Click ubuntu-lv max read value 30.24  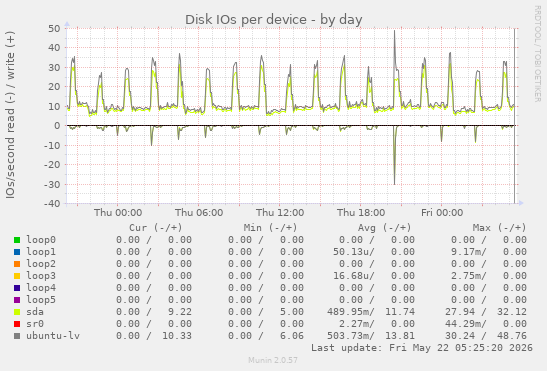459,336
